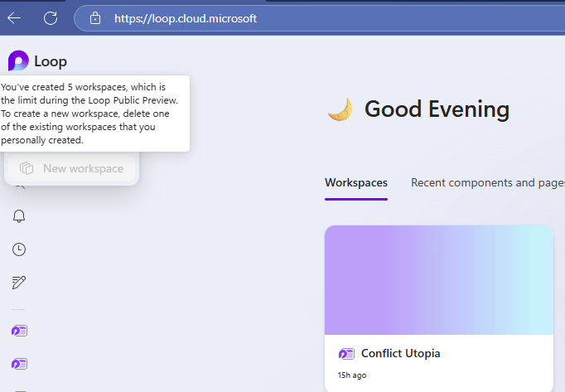The image size is (565, 392).
Task: Go back with the browser back arrow
Action: coord(14,18)
